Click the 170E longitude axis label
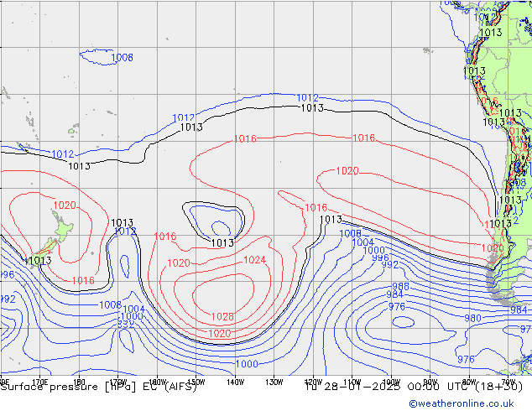Image resolution: width=532 pixels, height=411 pixels. pyautogui.click(x=40, y=382)
